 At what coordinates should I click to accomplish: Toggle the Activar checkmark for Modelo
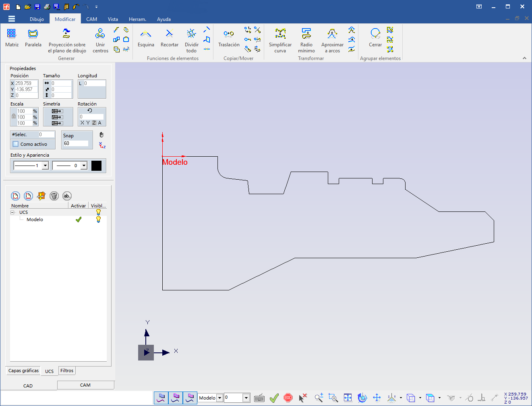pos(79,220)
